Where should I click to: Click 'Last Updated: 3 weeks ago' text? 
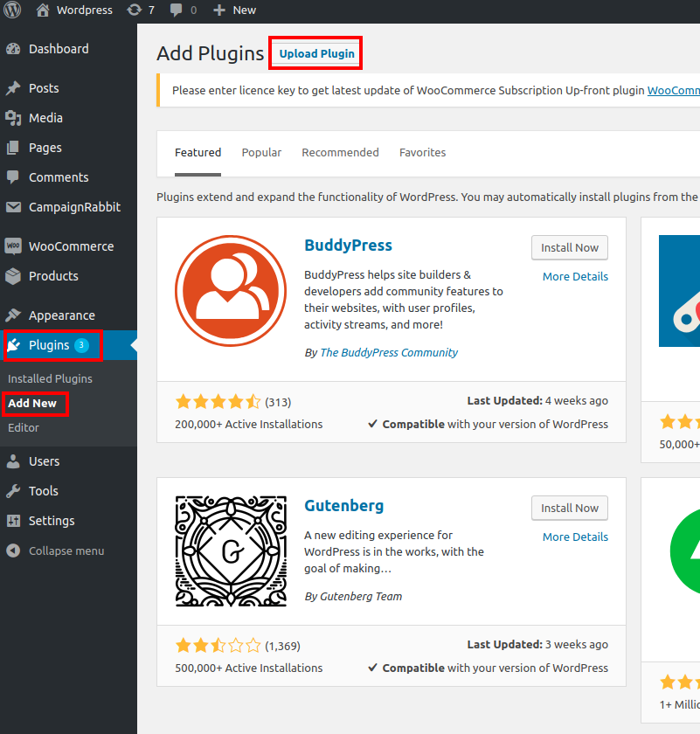[537, 645]
